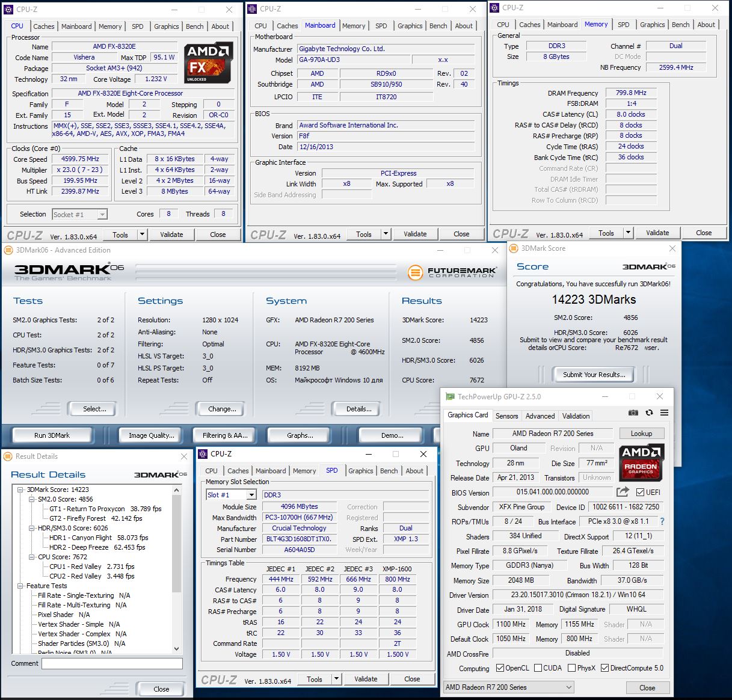The height and width of the screenshot is (700, 732).
Task: Click Result Details window title icon
Action: (x=8, y=456)
